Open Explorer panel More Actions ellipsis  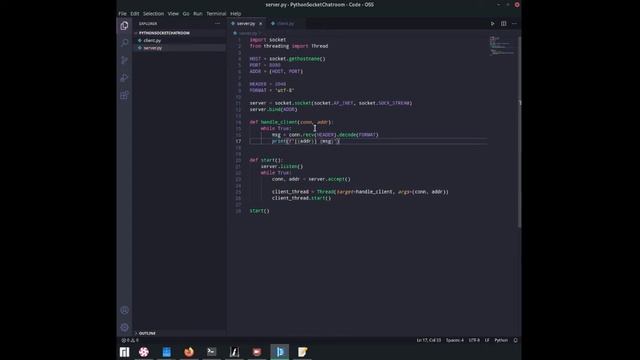pos(217,24)
